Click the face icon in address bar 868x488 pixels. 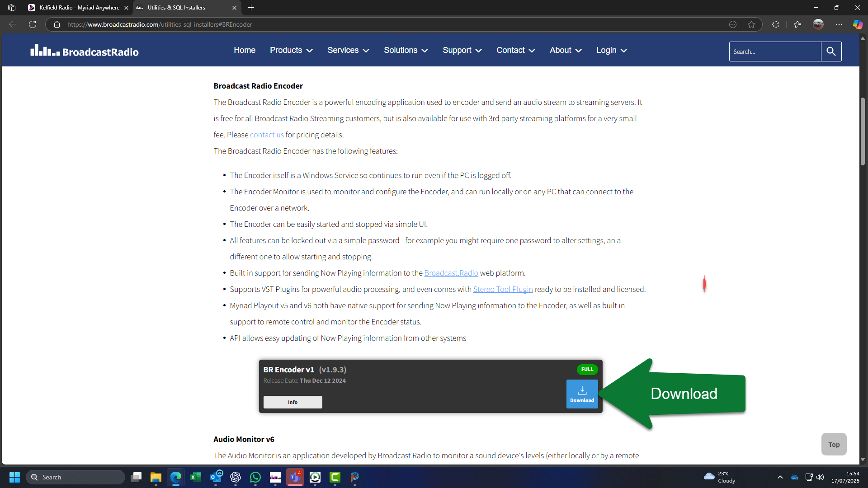point(733,24)
